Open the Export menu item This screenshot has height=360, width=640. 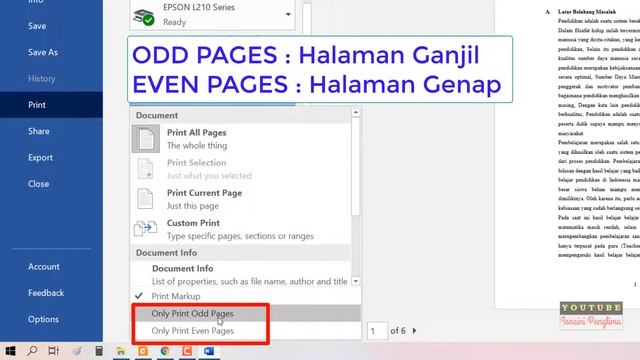40,158
